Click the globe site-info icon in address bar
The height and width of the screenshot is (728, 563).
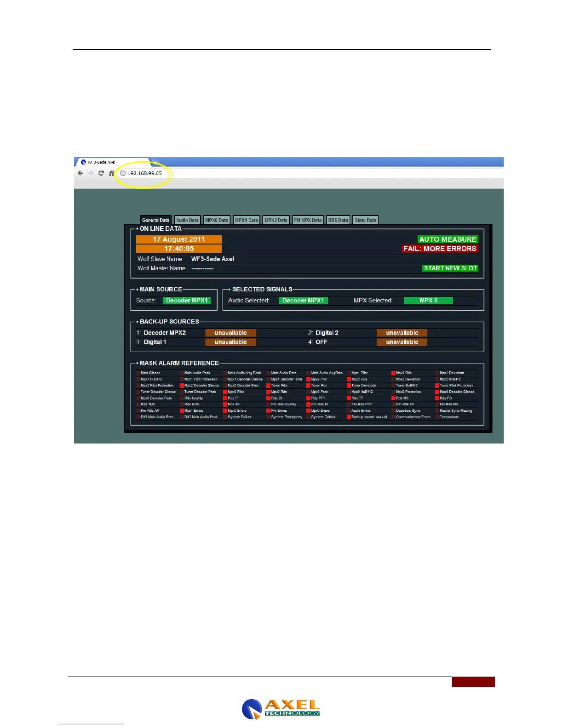click(123, 173)
